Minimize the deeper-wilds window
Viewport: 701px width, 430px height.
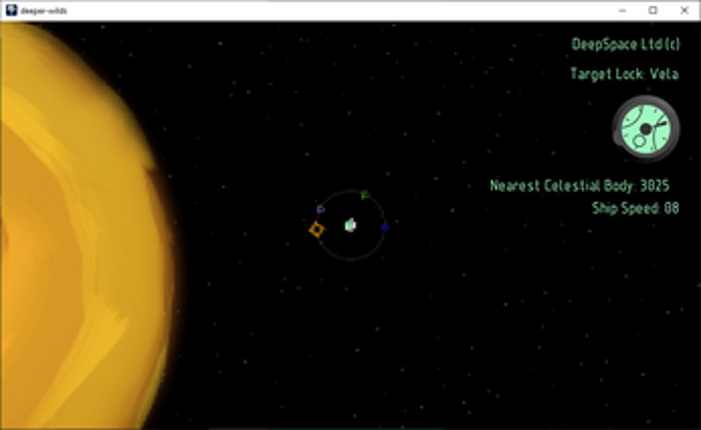[x=622, y=10]
